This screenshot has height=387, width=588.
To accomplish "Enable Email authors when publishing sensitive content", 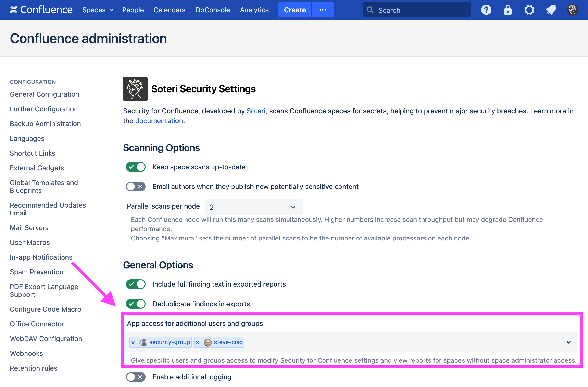I will click(136, 187).
